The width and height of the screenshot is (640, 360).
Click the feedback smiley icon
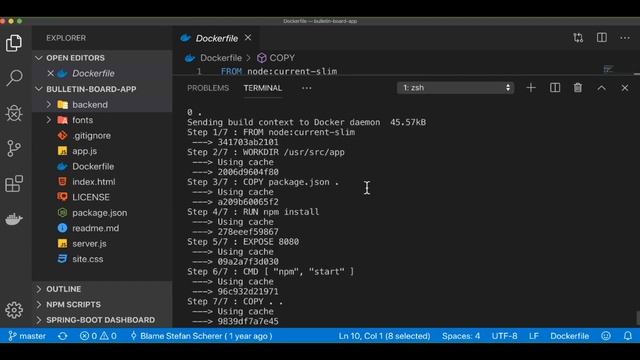[x=606, y=336]
